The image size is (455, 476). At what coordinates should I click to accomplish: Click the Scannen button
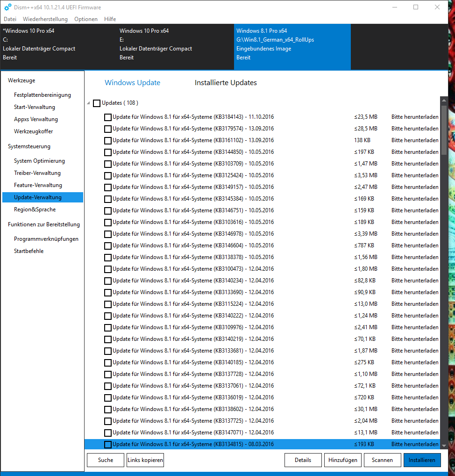coord(382,460)
